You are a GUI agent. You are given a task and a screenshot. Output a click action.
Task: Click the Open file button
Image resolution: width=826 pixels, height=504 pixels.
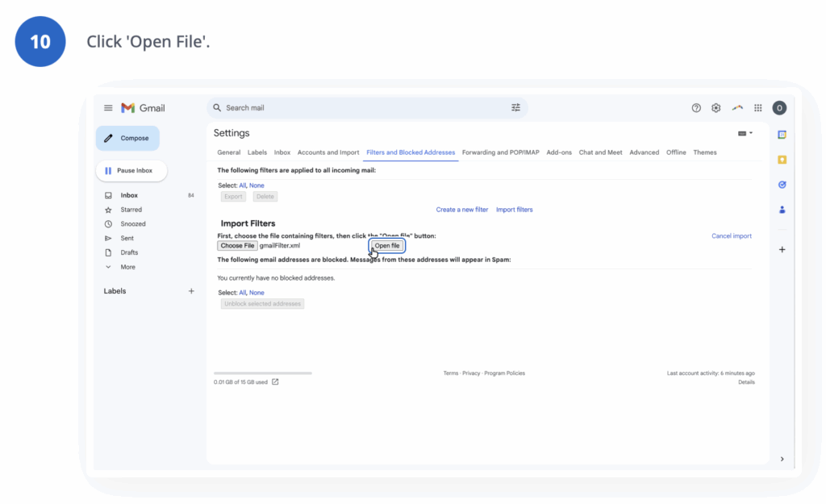(386, 245)
